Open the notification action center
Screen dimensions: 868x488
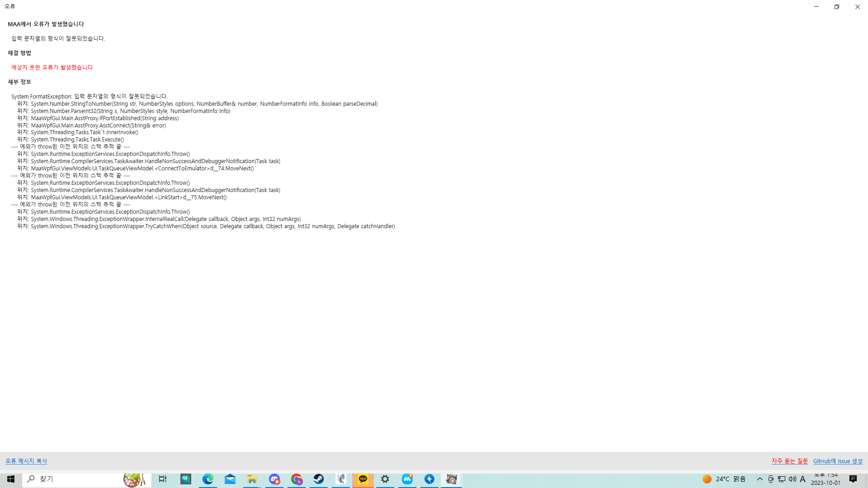pyautogui.click(x=853, y=479)
